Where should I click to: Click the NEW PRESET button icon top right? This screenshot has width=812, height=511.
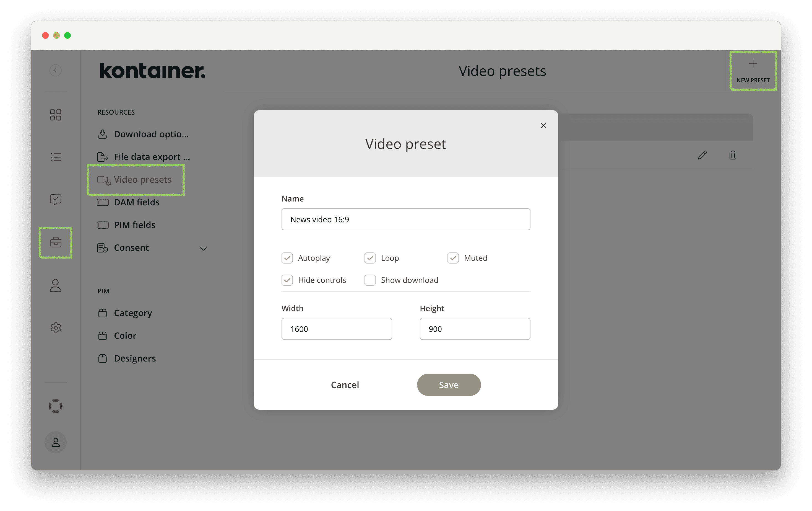coord(751,64)
